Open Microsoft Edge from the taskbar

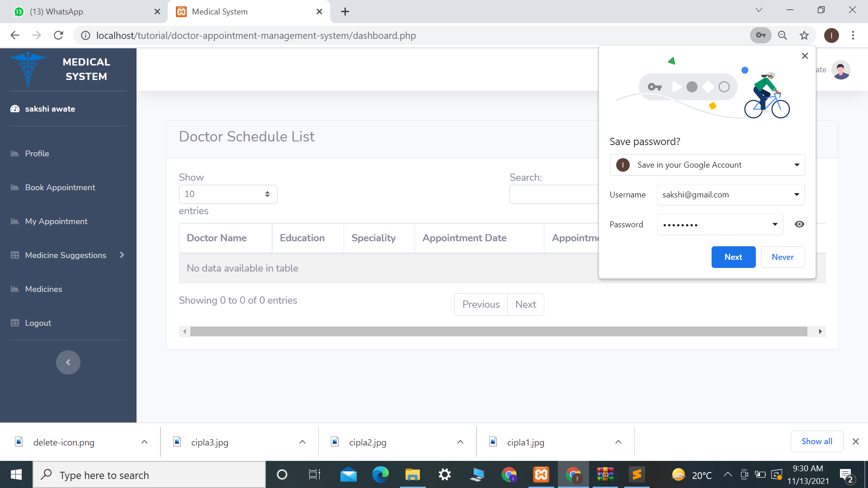(380, 474)
